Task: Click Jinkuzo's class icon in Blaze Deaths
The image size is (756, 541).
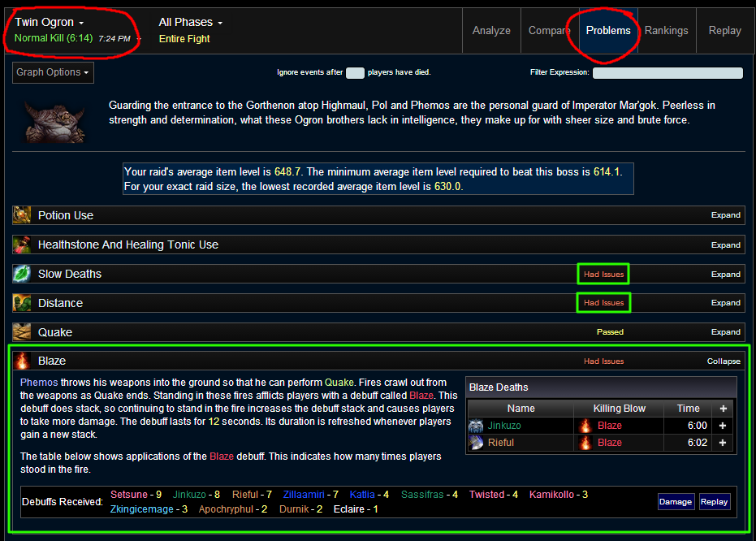Action: click(477, 426)
